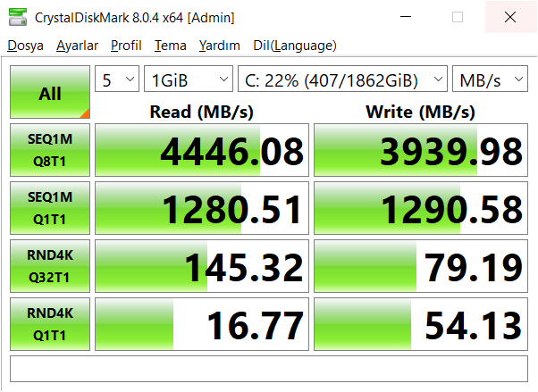
Task: Click the Write (MB/s) column header
Action: tap(421, 112)
